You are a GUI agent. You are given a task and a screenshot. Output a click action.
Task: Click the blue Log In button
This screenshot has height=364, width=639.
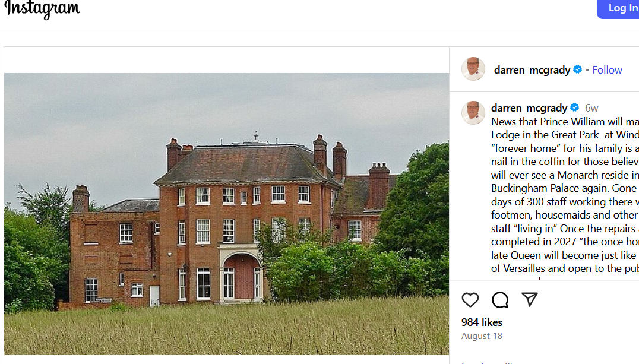618,8
